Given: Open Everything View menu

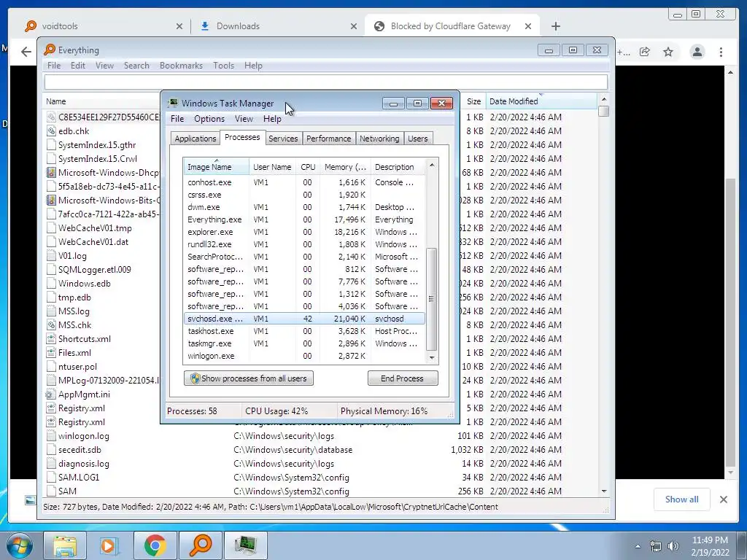Looking at the screenshot, I should point(104,65).
